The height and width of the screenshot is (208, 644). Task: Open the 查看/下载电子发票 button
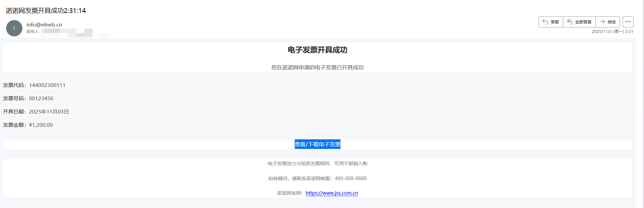coord(317,144)
